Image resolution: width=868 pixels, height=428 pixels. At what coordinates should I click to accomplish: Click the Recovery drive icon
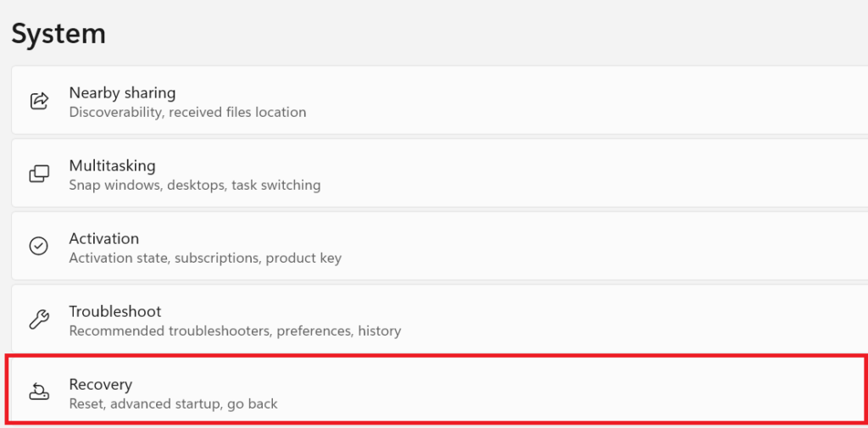[x=39, y=392]
